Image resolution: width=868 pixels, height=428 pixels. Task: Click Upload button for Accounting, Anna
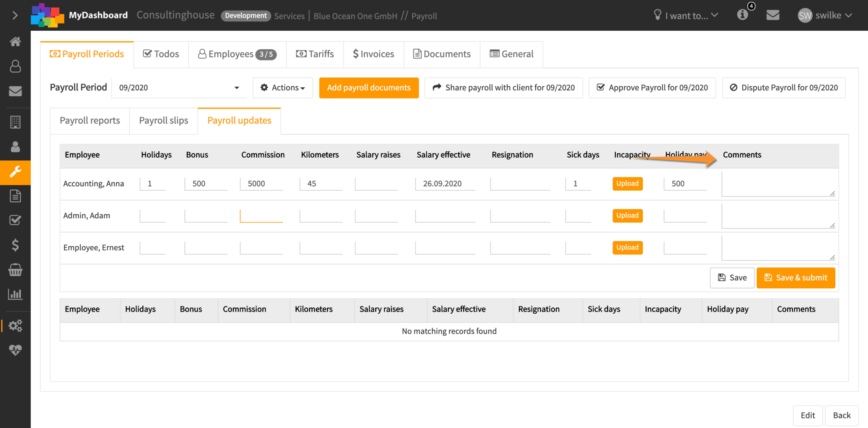[627, 183]
